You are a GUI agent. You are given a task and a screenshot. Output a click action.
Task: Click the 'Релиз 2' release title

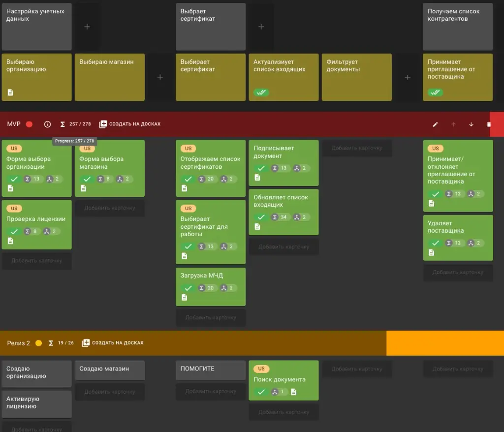pos(18,343)
